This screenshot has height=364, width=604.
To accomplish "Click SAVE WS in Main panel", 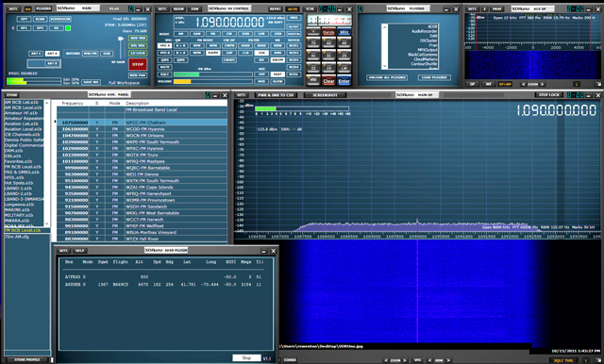I will tap(92, 82).
